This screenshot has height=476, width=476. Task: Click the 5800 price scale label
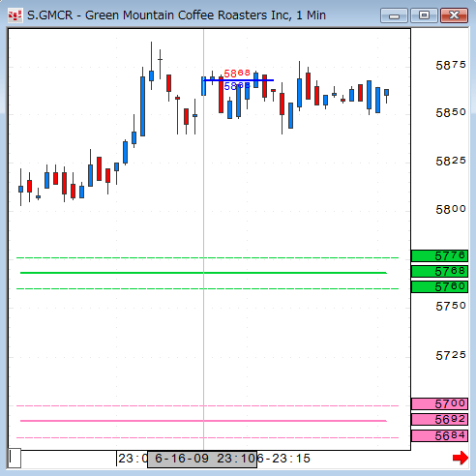pos(451,210)
